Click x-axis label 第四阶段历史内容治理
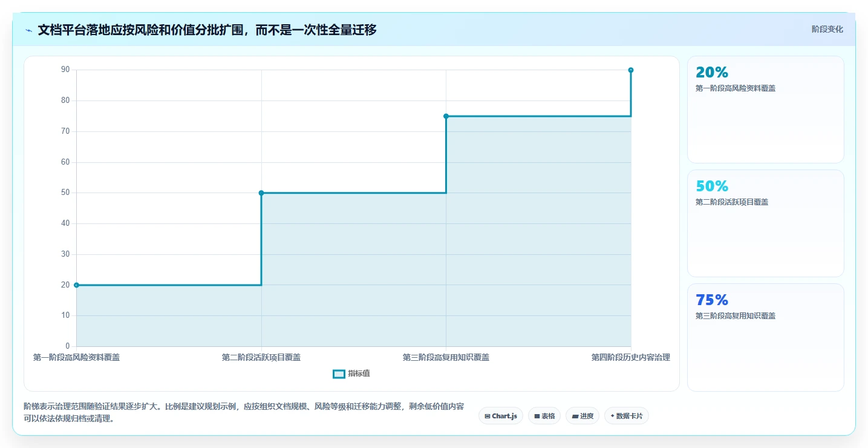868x448 pixels. (631, 358)
